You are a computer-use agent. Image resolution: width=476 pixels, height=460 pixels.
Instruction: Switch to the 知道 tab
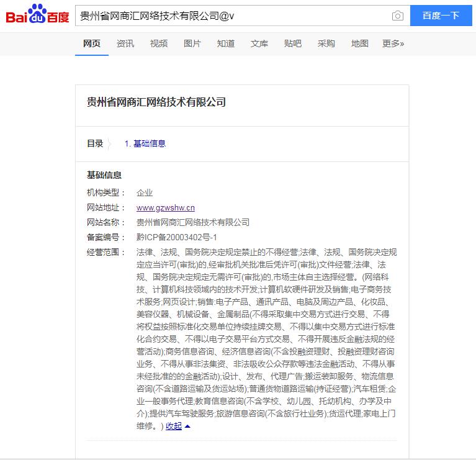226,43
